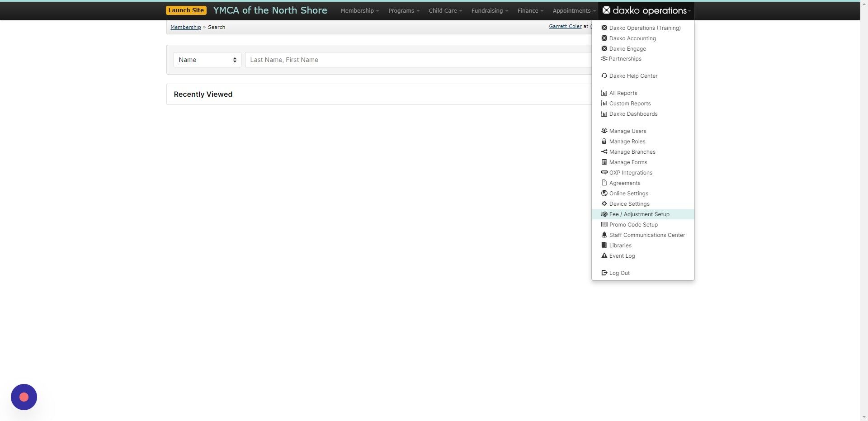Choose Daxko Operations (Training) menu entry
Screen dimensions: 868x421
[643, 28]
